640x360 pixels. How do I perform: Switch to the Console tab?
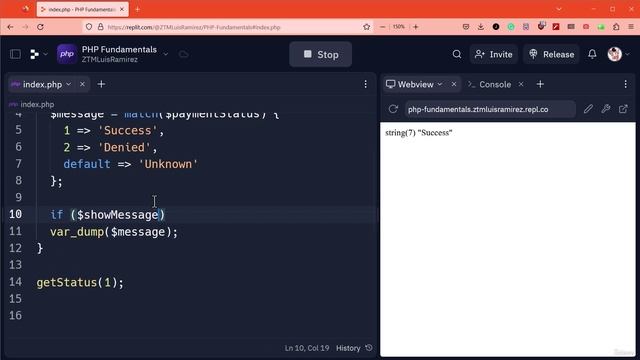pyautogui.click(x=489, y=84)
